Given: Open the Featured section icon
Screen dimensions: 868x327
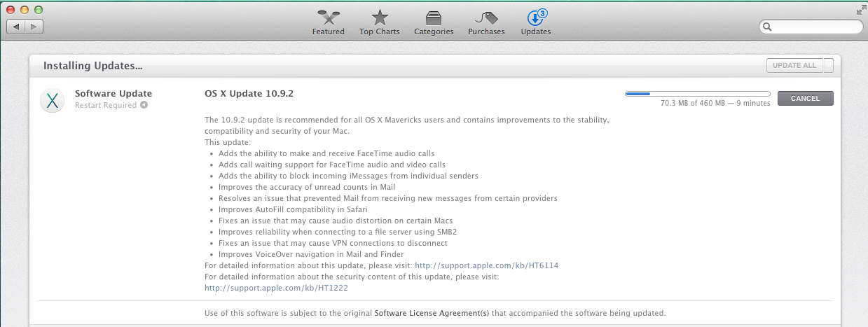Looking at the screenshot, I should 328,17.
